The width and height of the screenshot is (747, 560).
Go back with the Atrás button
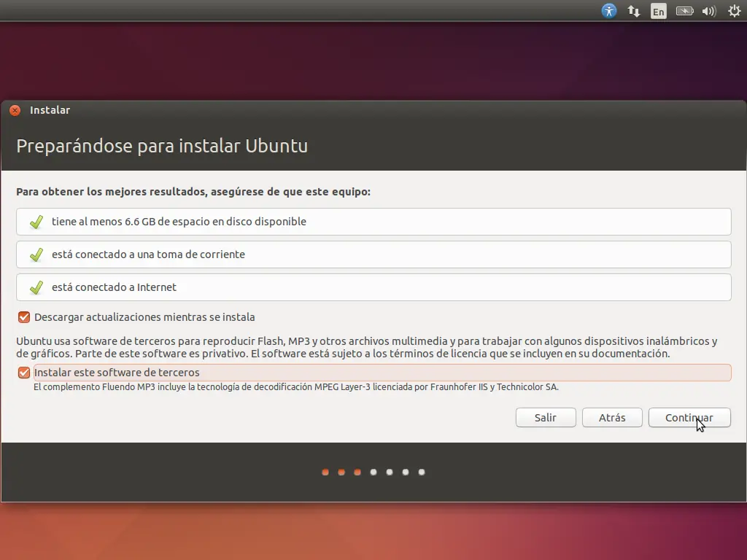[x=612, y=418]
